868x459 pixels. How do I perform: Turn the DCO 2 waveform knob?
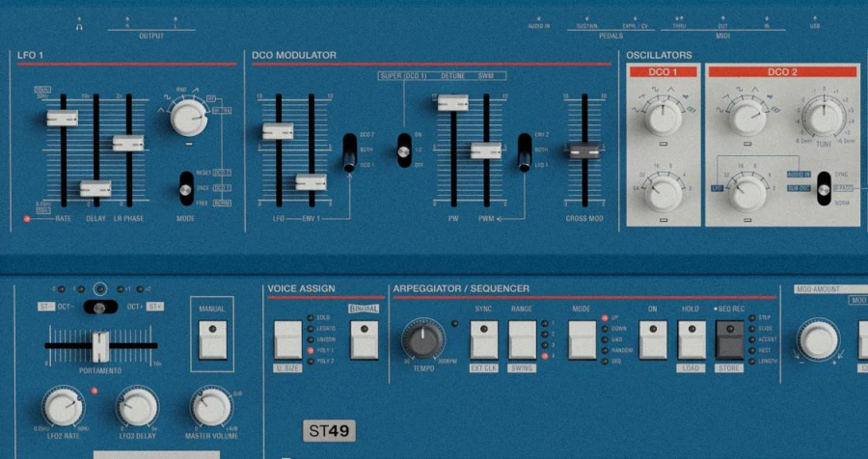click(x=747, y=118)
